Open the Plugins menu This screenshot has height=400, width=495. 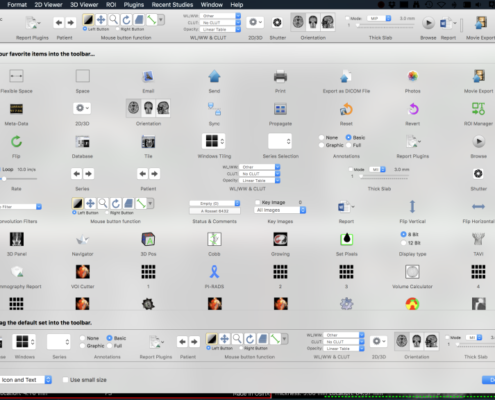coord(134,5)
